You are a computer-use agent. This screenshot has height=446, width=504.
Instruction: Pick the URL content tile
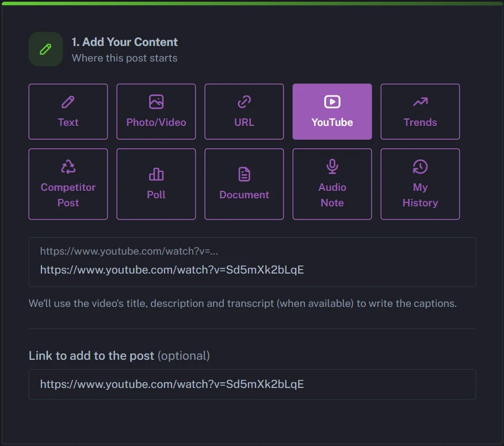245,111
